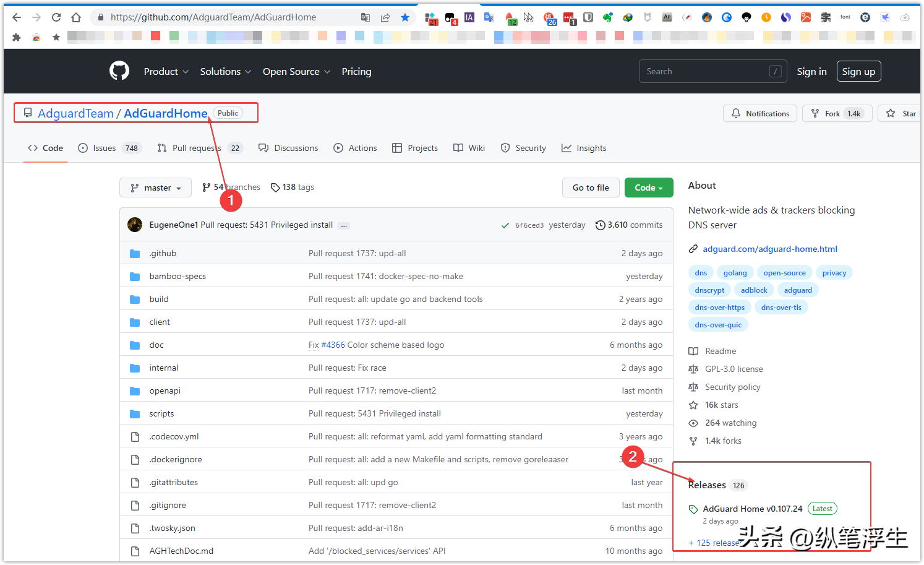The width and height of the screenshot is (924, 565).
Task: Open the browser extensions puzzle icon
Action: 17,37
